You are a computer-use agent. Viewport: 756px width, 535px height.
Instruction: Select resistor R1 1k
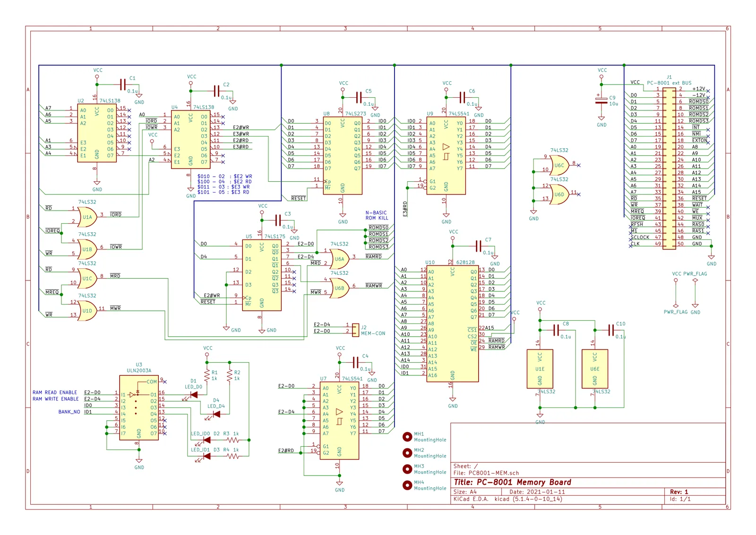click(207, 375)
